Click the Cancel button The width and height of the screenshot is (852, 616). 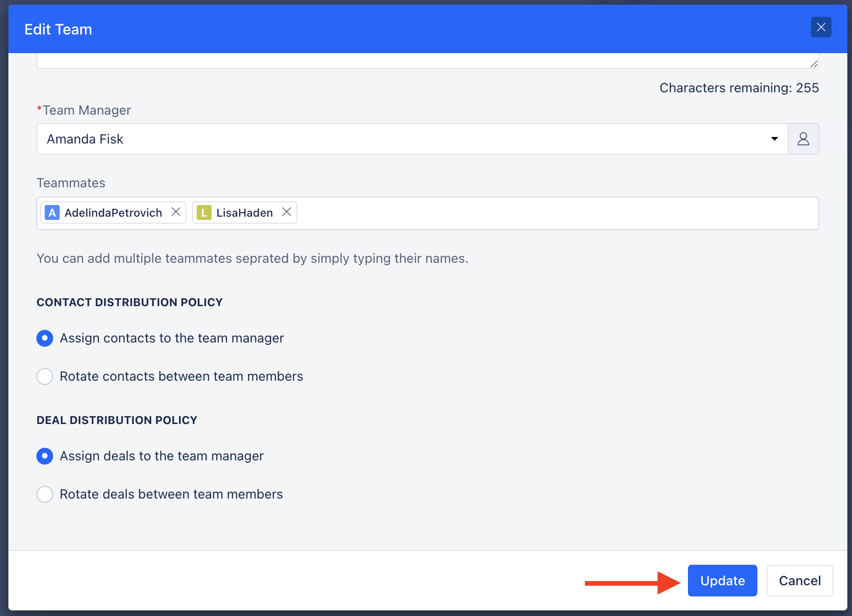800,581
